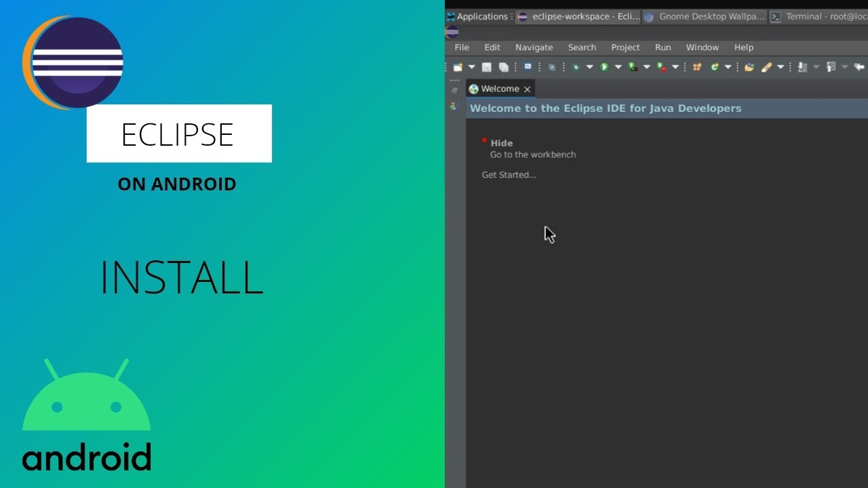Expand the Debug dropdown arrow
Image resolution: width=868 pixels, height=488 pixels.
tap(589, 67)
